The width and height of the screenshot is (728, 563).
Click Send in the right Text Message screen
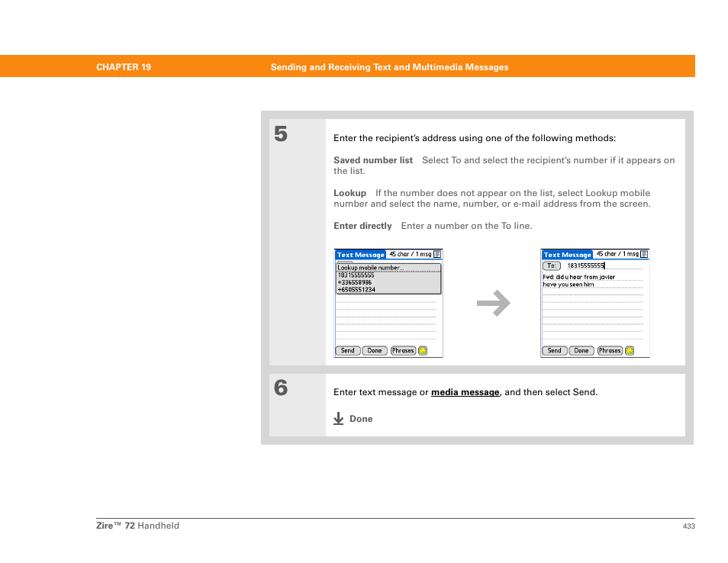coord(554,351)
